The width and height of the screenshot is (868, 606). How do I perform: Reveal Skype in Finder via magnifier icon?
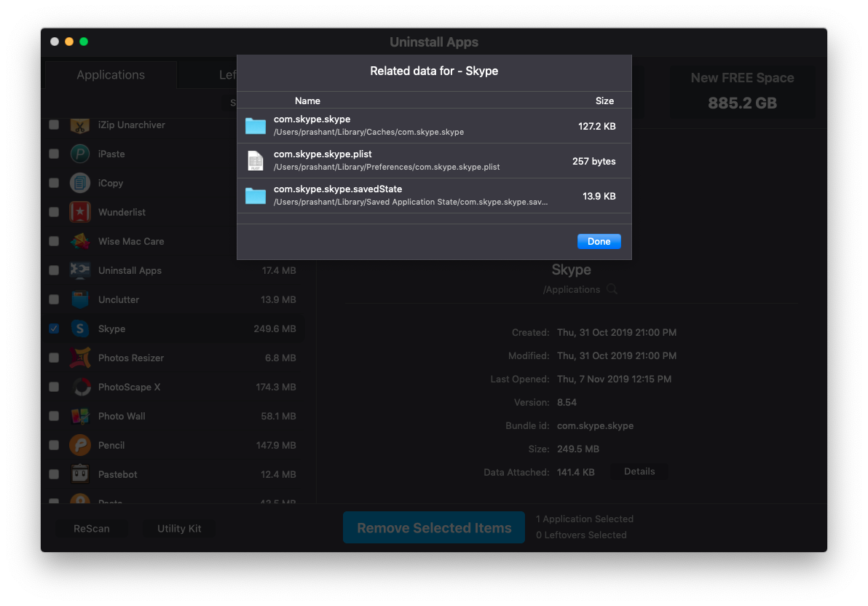tap(612, 289)
